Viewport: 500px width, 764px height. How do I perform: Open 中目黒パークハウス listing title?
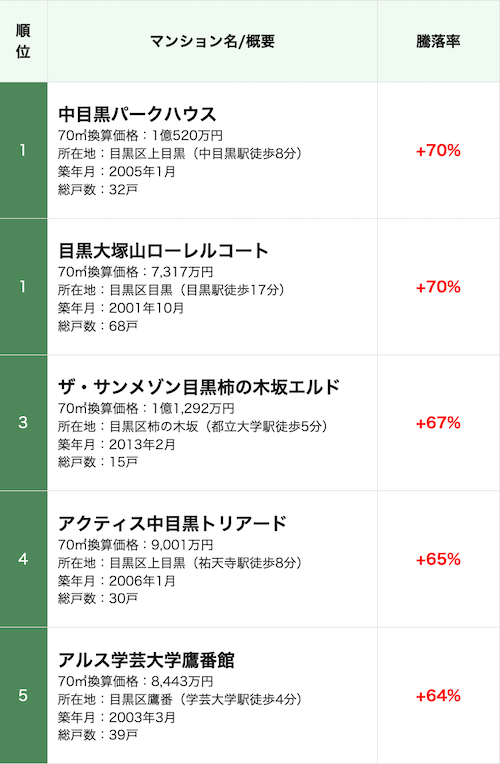point(137,114)
